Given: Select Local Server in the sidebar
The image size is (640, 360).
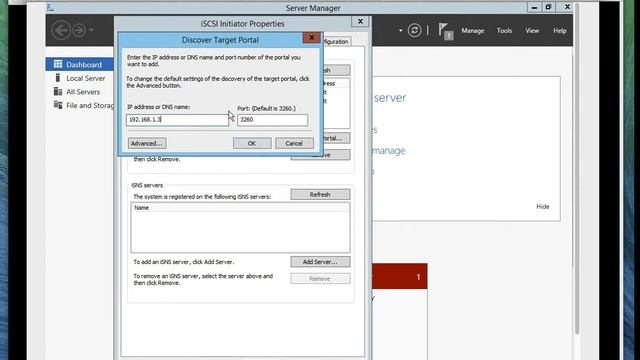Looking at the screenshot, I should tap(86, 78).
